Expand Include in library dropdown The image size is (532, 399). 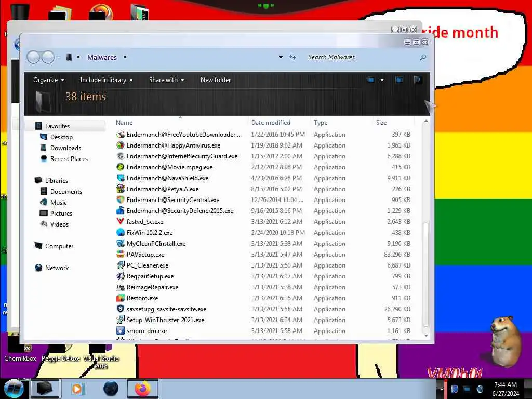coord(107,80)
